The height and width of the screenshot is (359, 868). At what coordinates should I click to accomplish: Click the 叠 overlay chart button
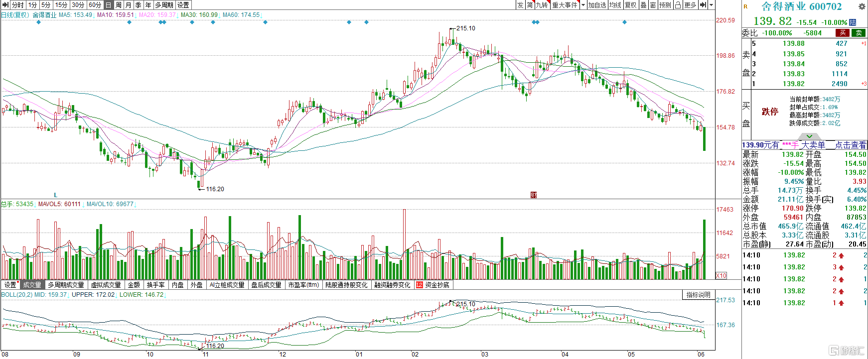pos(643,5)
